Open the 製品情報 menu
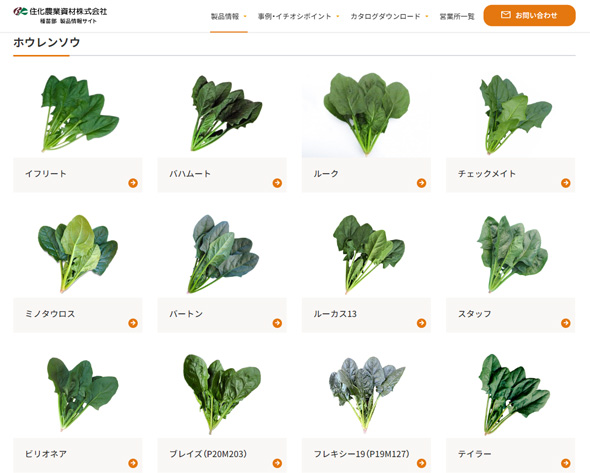This screenshot has width=590, height=473. click(x=225, y=16)
